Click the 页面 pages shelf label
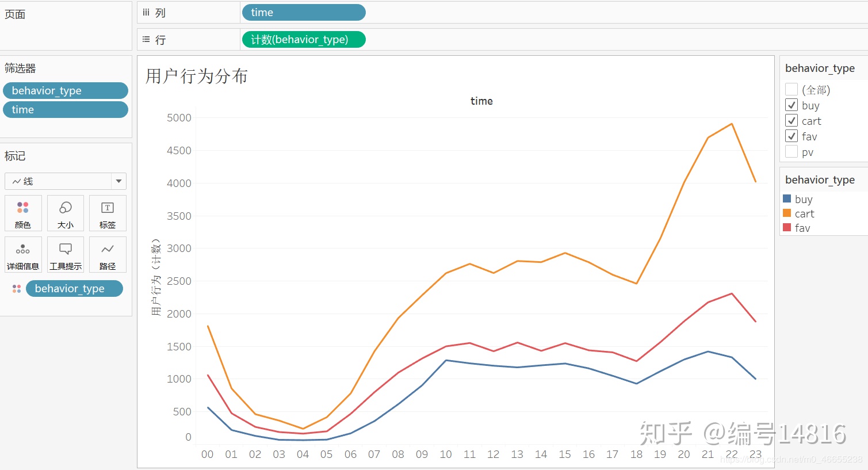 tap(15, 14)
